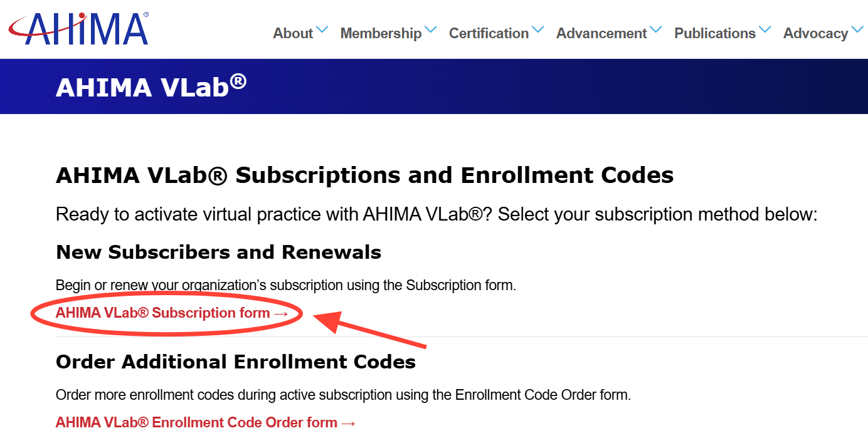Click the Subscriptions and Enrollment Codes heading
Viewport: 868px width, 443px height.
tap(364, 175)
